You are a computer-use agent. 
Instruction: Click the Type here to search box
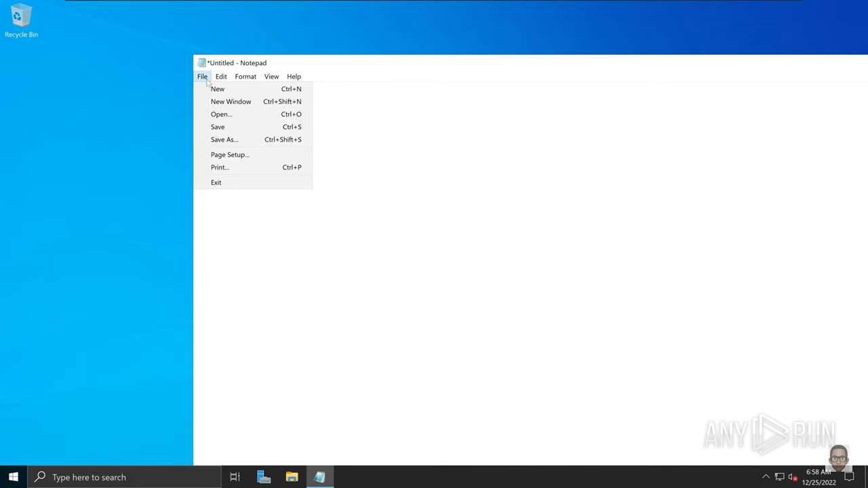coord(124,477)
